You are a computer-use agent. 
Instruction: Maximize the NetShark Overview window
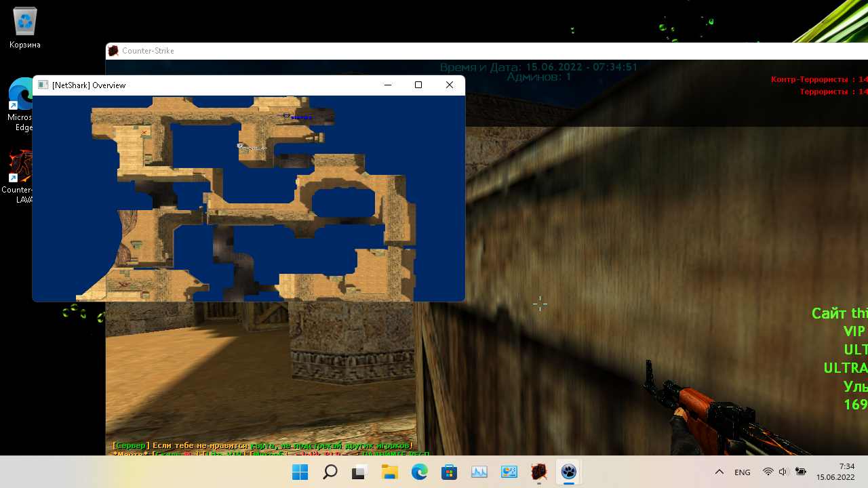point(418,85)
